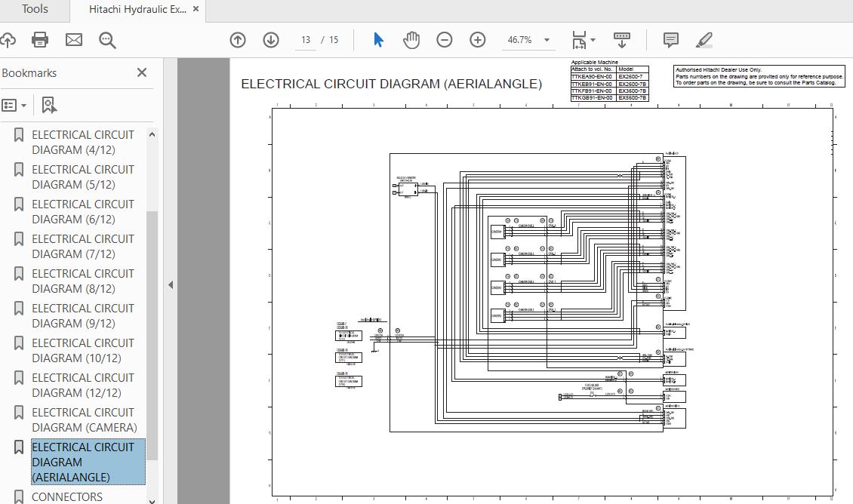Select the highlight pen tool
Screen dimensions: 853x504
(704, 40)
